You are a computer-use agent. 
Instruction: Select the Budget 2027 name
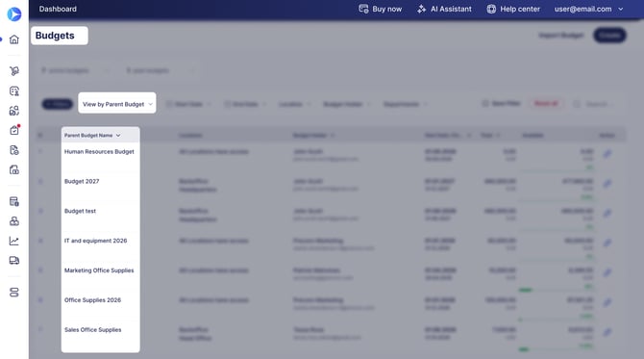pos(82,181)
